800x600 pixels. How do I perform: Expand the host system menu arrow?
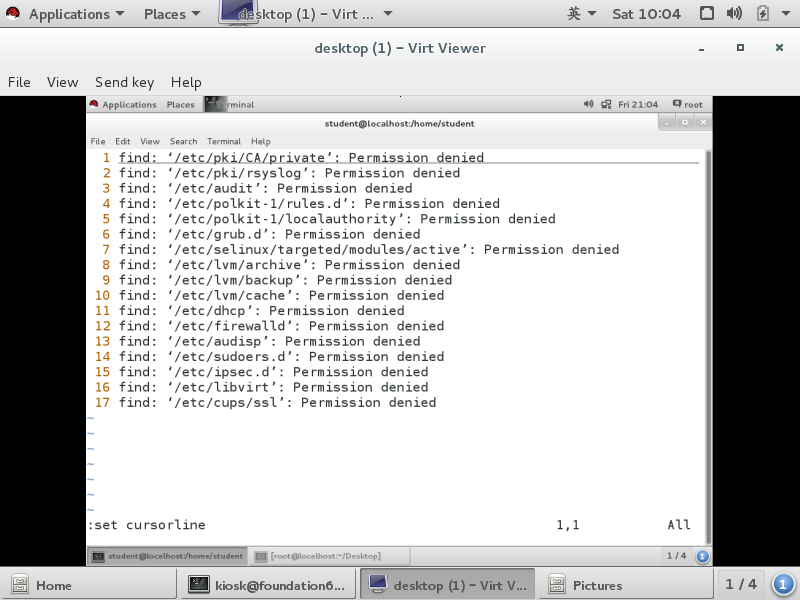pos(786,14)
